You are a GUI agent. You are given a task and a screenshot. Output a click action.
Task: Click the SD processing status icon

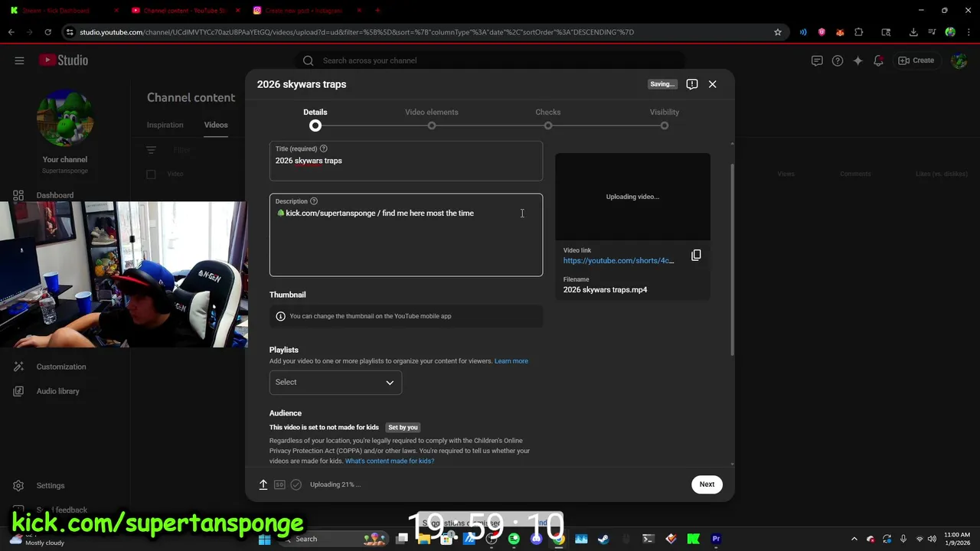pos(279,484)
